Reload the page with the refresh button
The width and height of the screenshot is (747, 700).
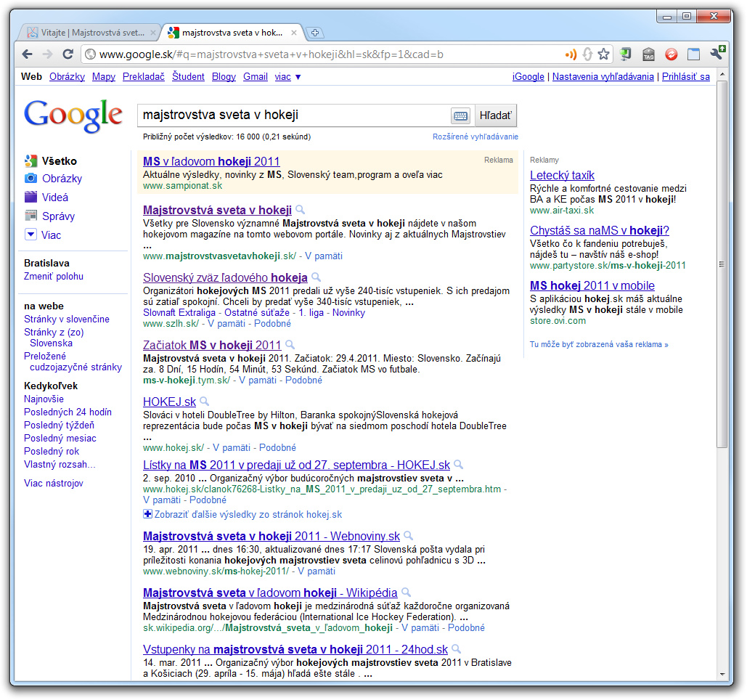68,54
